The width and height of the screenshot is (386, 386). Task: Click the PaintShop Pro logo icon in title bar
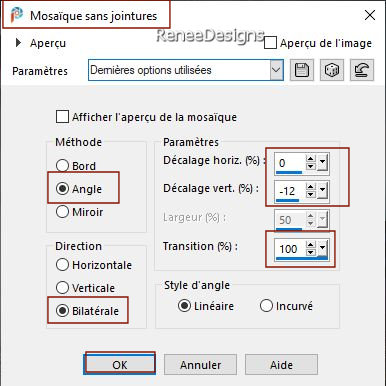[16, 15]
